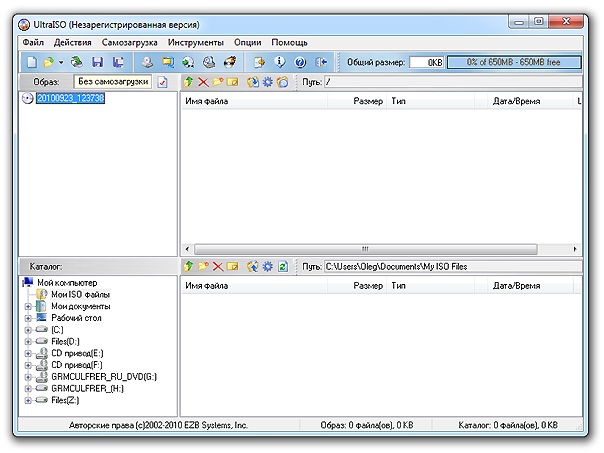604x453 pixels.
Task: Select the 20100923_123738 image root node
Action: point(70,98)
